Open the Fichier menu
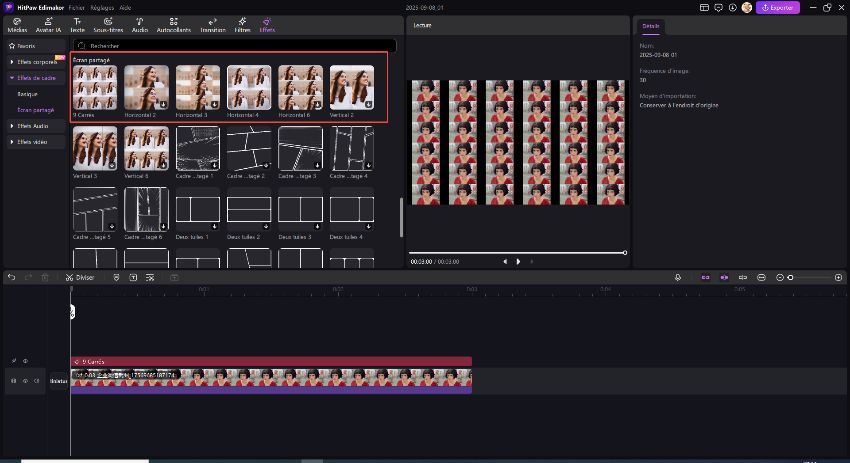This screenshot has height=463, width=850. [x=77, y=7]
